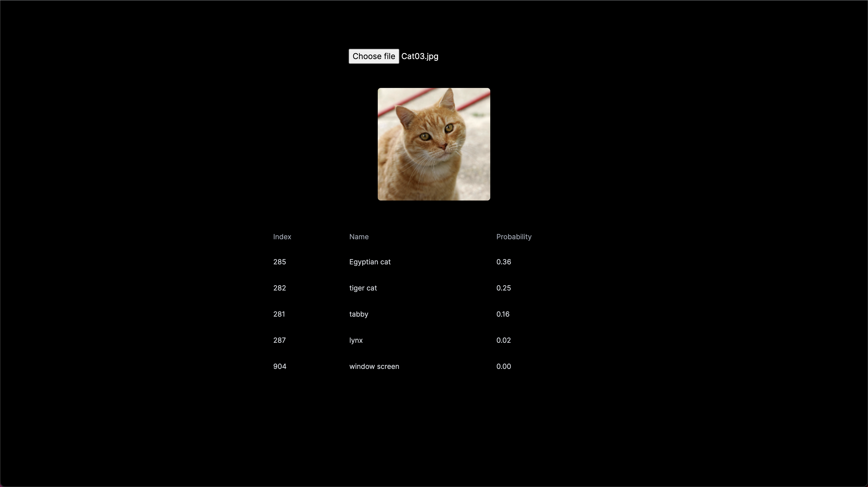This screenshot has height=487, width=868.
Task: Click index value 282
Action: [279, 288]
